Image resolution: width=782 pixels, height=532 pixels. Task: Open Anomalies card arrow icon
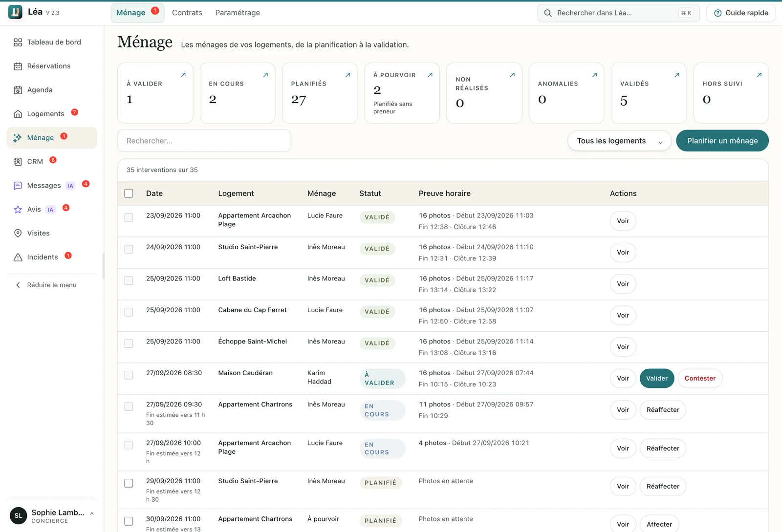pyautogui.click(x=595, y=75)
